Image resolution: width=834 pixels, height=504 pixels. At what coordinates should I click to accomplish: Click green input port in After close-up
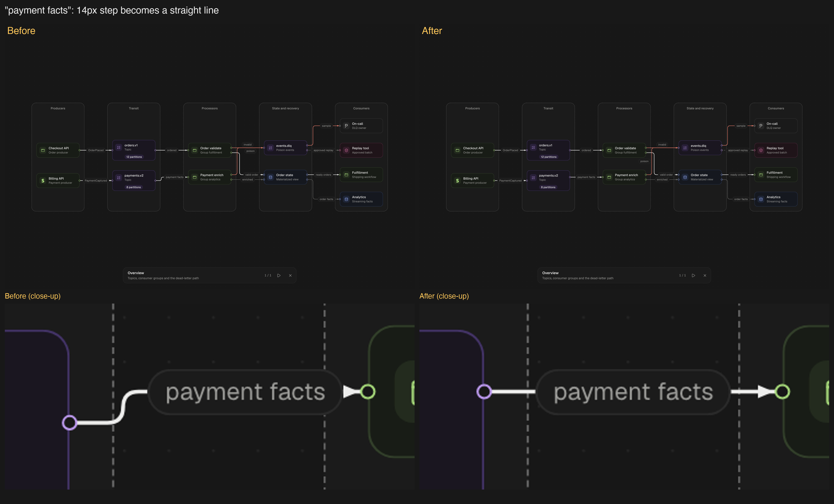(x=782, y=392)
